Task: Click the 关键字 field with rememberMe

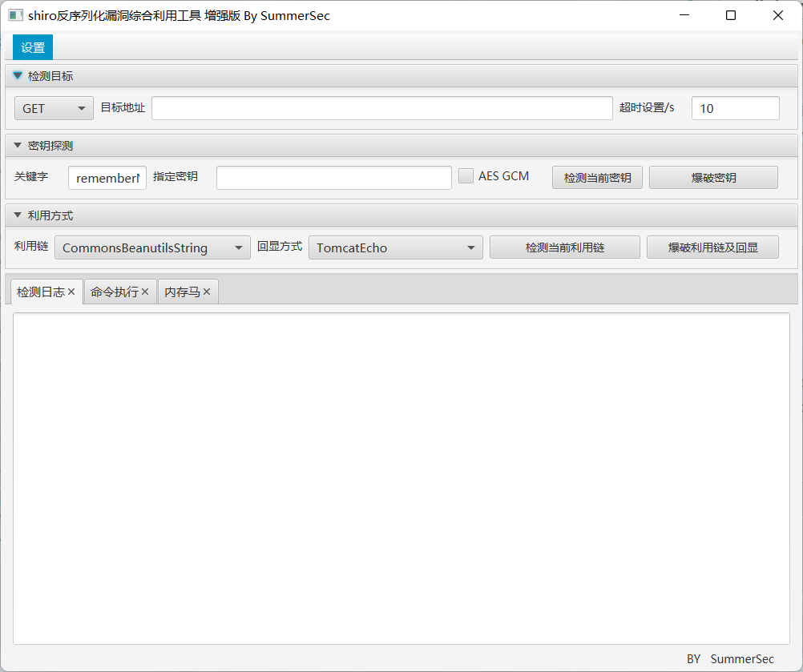Action: (107, 178)
